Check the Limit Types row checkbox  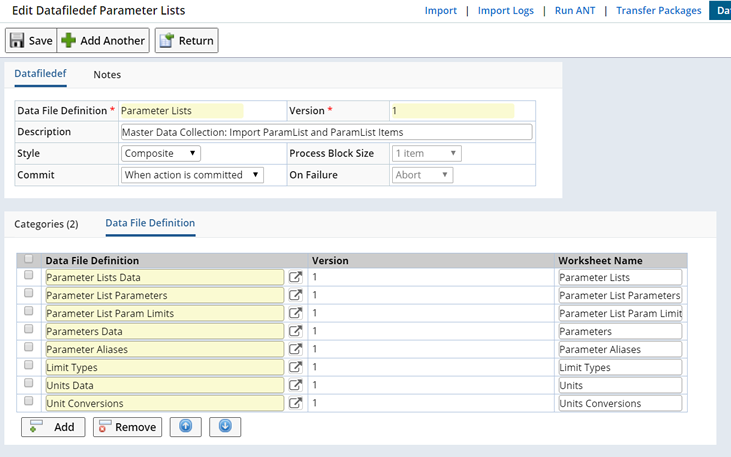[28, 365]
